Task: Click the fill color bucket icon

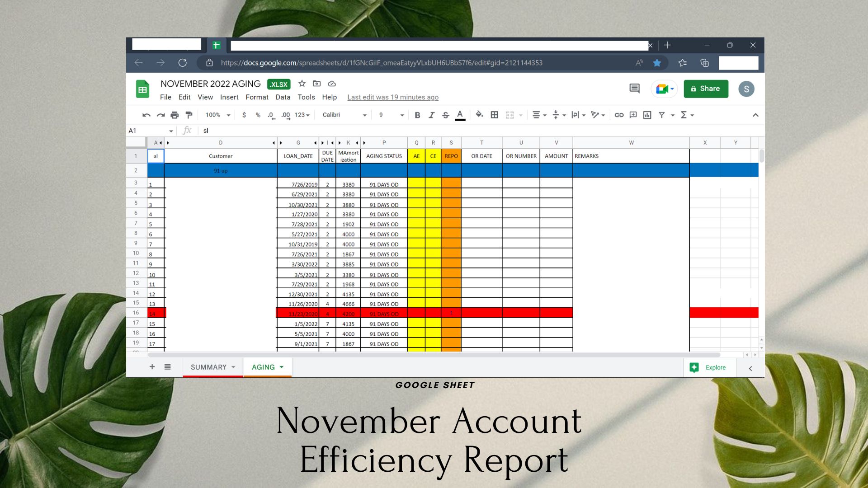Action: coord(479,115)
